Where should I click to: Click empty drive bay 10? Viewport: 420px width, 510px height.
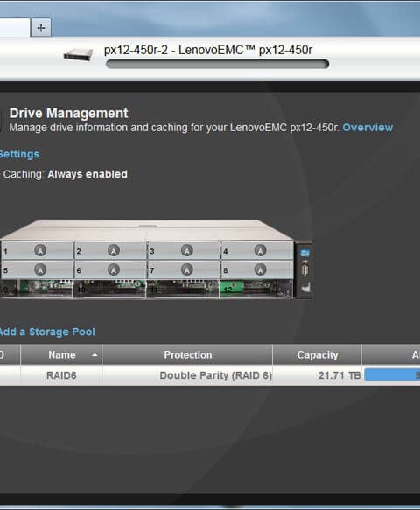point(110,289)
